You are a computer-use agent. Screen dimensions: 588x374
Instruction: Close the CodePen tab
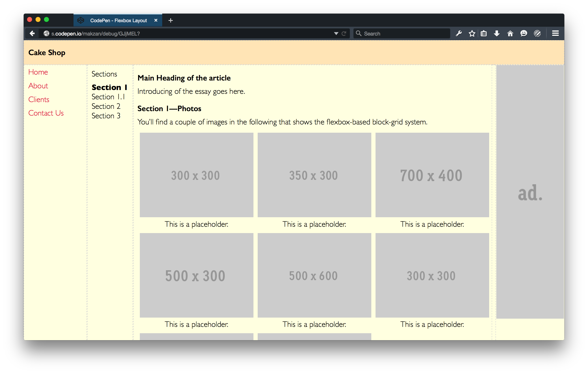[x=156, y=20]
